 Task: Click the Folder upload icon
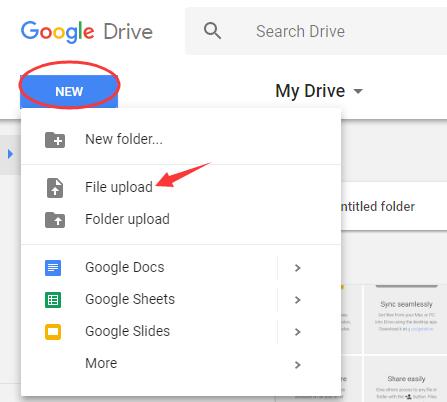pos(55,220)
